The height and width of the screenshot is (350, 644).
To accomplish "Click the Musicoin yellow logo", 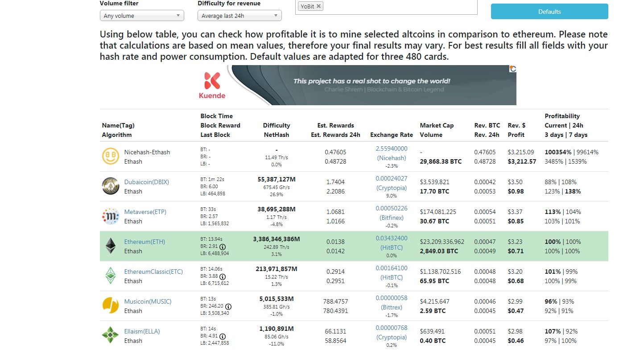I will [x=110, y=306].
